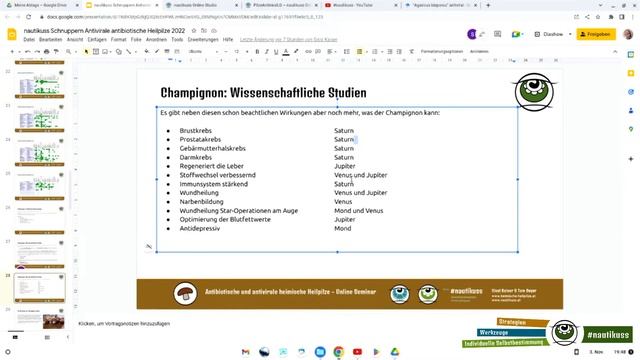The image size is (640, 360).
Task: Increase the font size
Action: click(247, 51)
